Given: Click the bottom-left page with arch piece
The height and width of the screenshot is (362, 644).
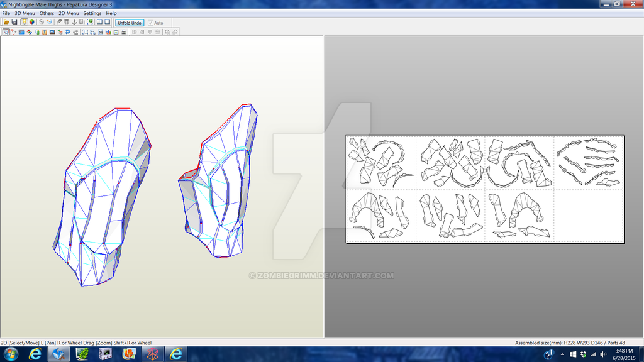Looking at the screenshot, I should 381,216.
